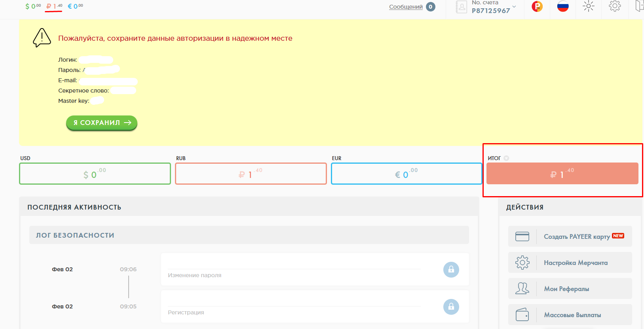Viewport: 644px width, 329px height.
Task: Click Master key label
Action: click(x=74, y=101)
